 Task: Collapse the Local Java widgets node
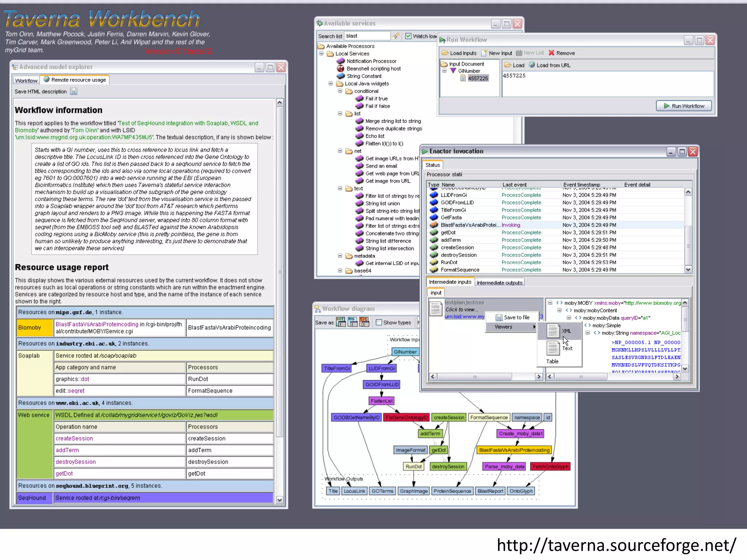click(331, 83)
